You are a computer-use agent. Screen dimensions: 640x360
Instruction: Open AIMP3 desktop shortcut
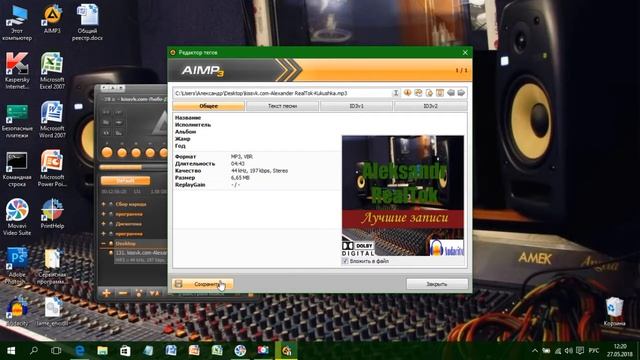pyautogui.click(x=52, y=19)
